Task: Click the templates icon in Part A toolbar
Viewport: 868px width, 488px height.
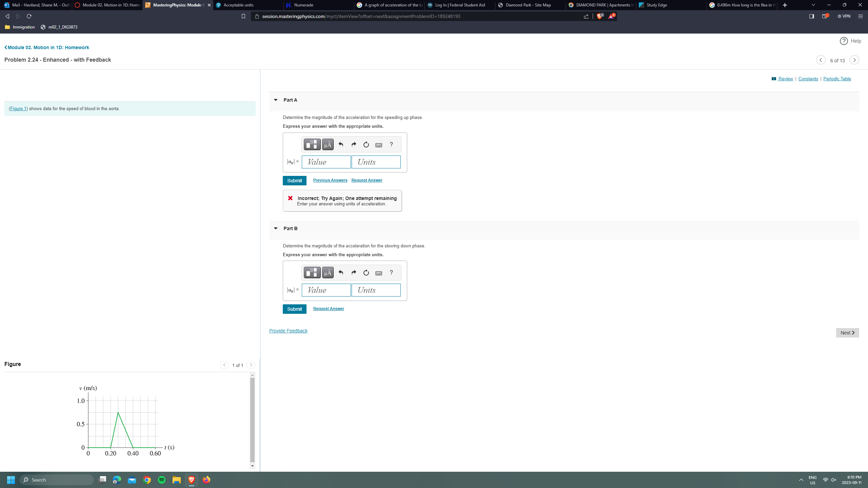Action: click(312, 145)
